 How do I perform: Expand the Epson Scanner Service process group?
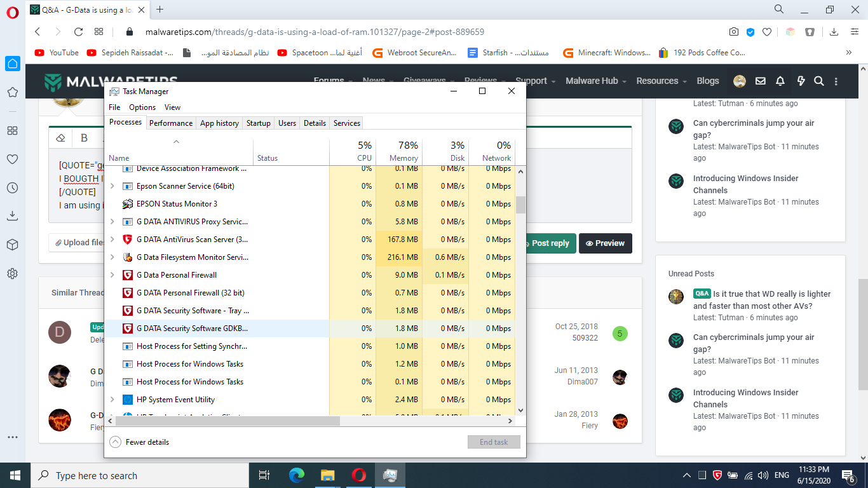click(x=112, y=186)
